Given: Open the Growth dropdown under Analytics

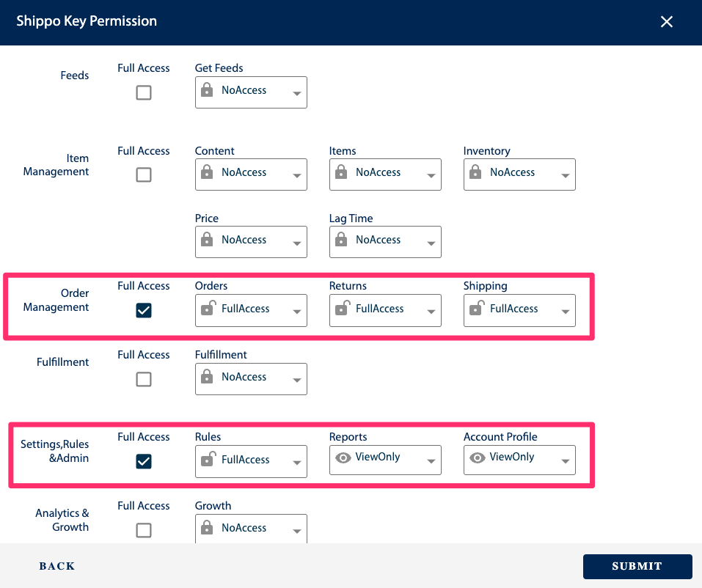Looking at the screenshot, I should click(251, 529).
